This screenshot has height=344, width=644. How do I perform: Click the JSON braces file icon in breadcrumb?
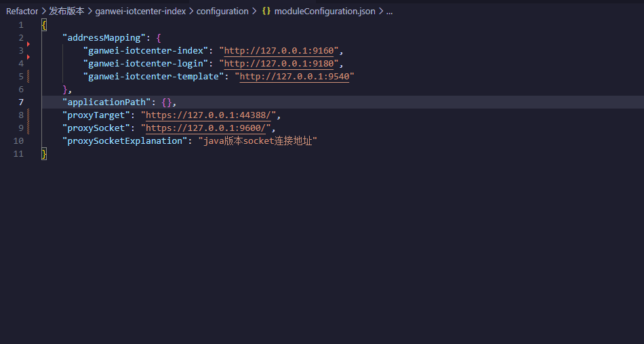tap(266, 12)
